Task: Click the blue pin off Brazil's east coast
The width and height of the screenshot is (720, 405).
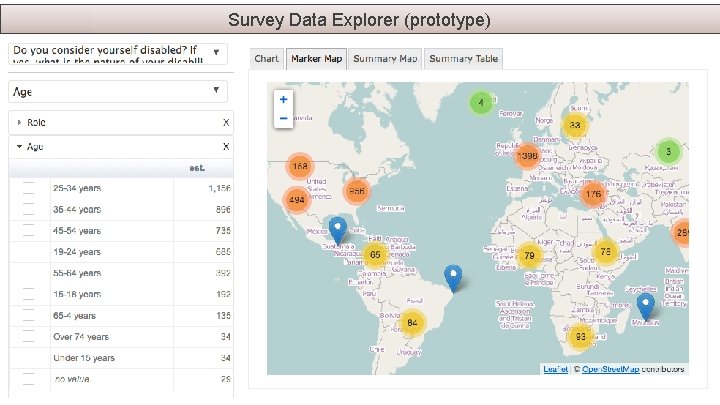Action: click(x=453, y=278)
